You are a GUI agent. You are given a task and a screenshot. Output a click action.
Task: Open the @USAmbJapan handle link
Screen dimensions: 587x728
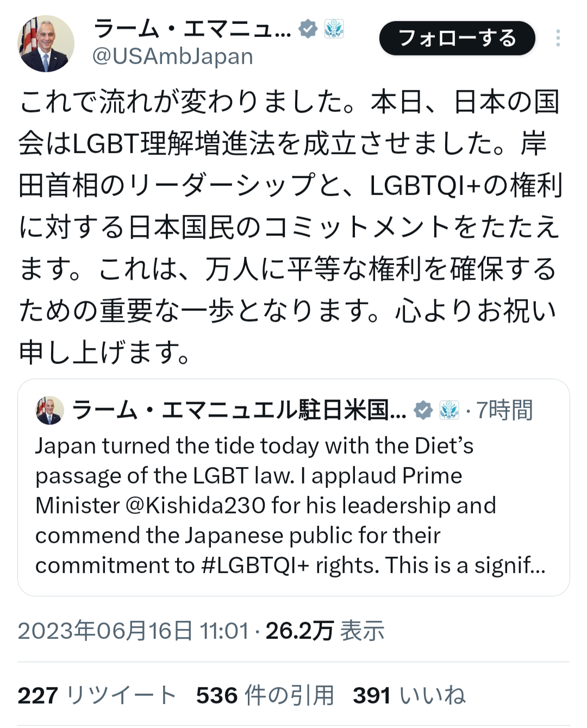point(172,57)
